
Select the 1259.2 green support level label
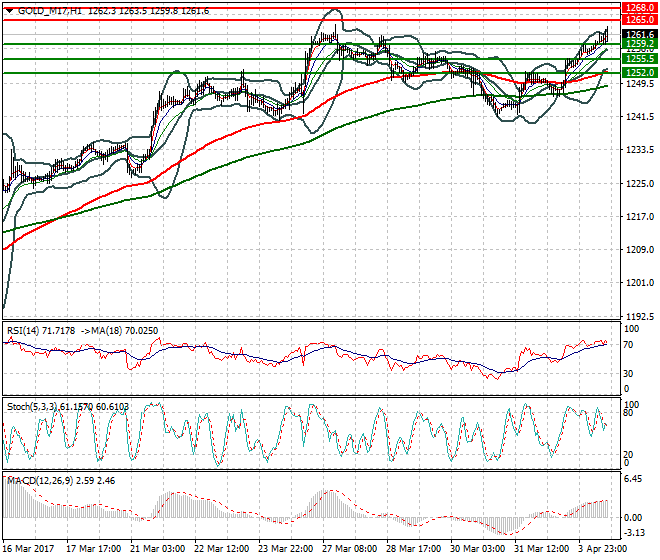pyautogui.click(x=639, y=44)
